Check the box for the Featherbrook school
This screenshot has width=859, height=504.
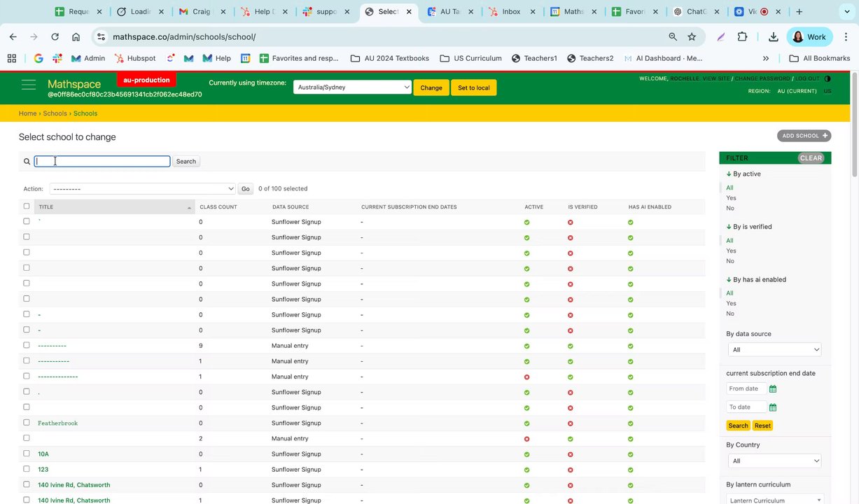(27, 423)
